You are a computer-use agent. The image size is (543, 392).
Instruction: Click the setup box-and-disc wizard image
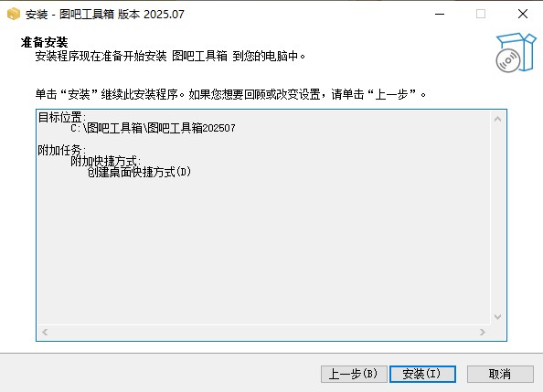(x=516, y=52)
